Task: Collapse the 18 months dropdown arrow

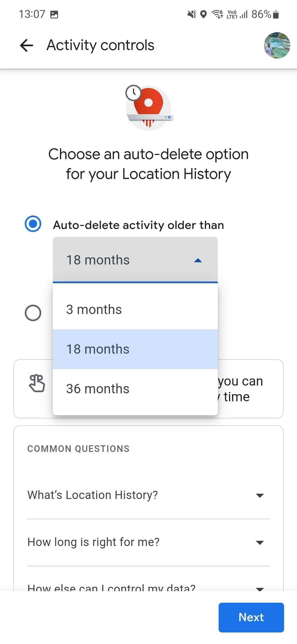Action: click(x=198, y=260)
